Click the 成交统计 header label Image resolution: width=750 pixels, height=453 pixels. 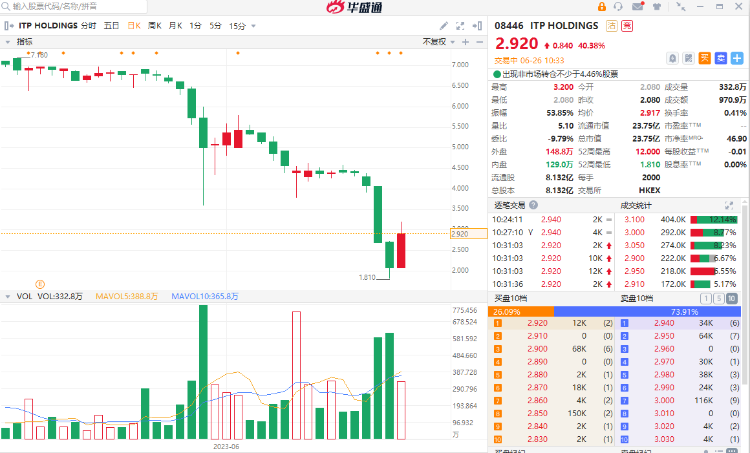coord(636,205)
